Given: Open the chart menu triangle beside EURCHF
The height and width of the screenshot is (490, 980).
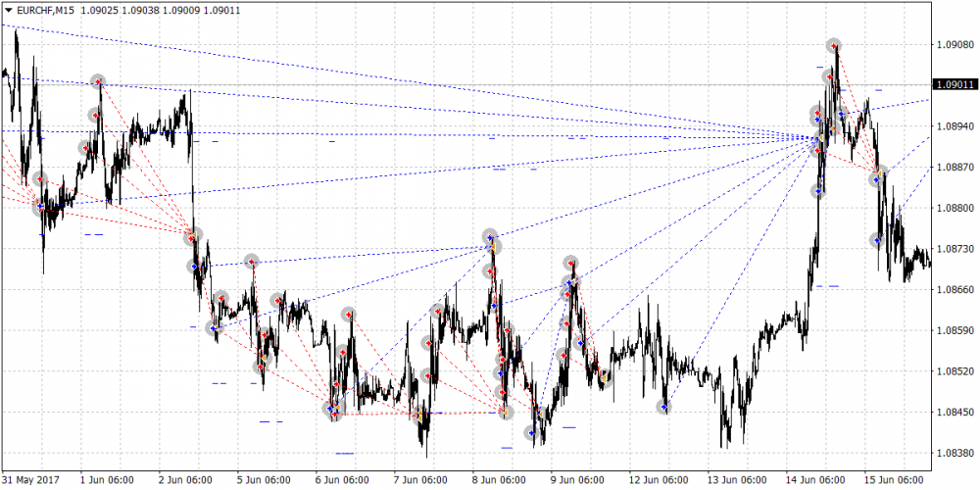Looking at the screenshot, I should point(8,11).
